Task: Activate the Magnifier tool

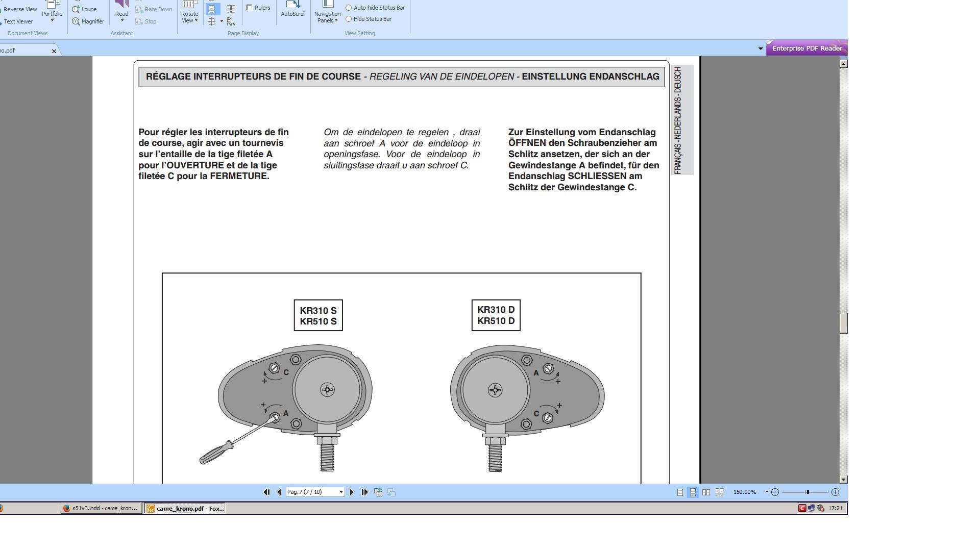Action: coord(88,21)
